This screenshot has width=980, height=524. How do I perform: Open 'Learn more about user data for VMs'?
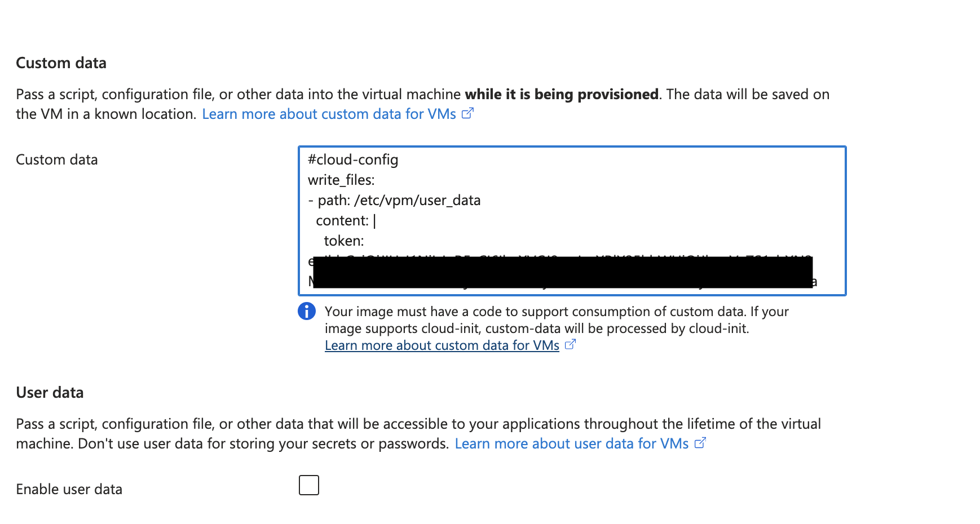click(x=571, y=443)
